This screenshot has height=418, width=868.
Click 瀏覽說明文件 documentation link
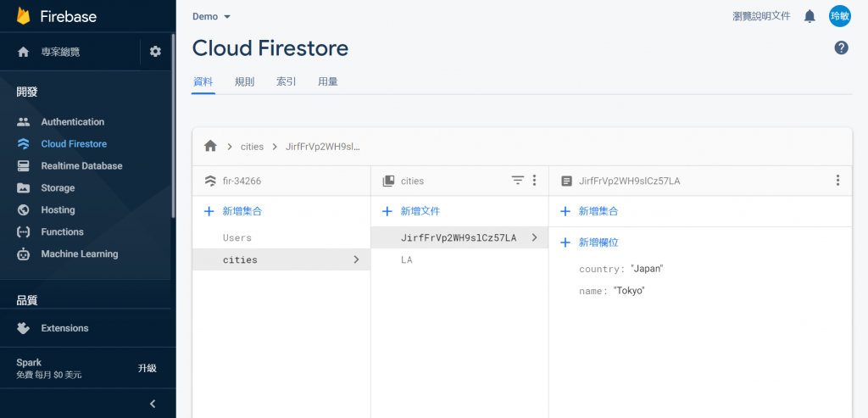point(762,16)
